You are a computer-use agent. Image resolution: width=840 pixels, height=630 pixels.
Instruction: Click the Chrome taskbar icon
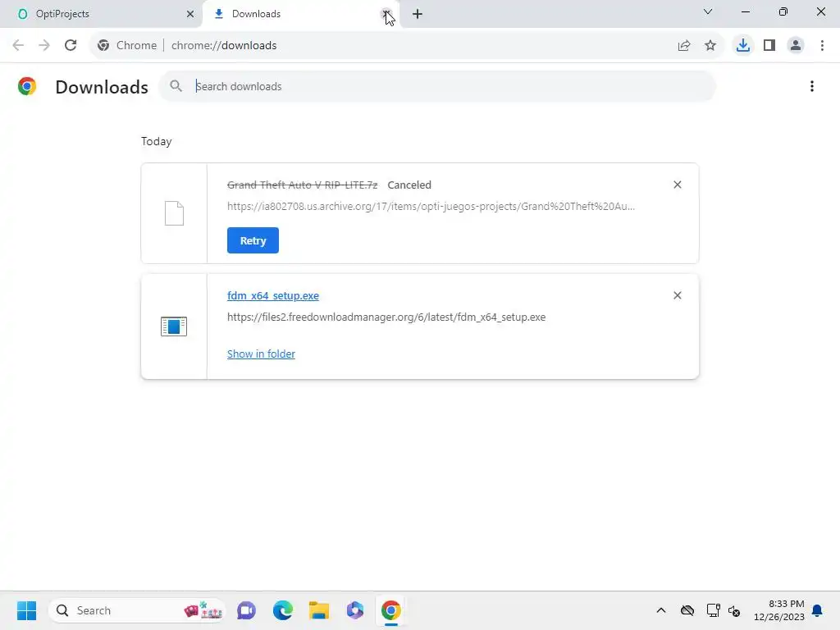(391, 610)
